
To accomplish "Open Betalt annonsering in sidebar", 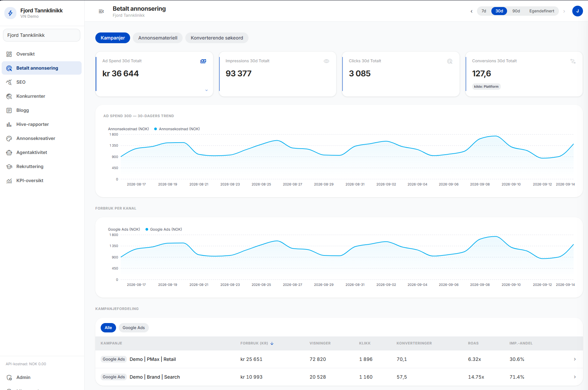I will click(x=41, y=68).
